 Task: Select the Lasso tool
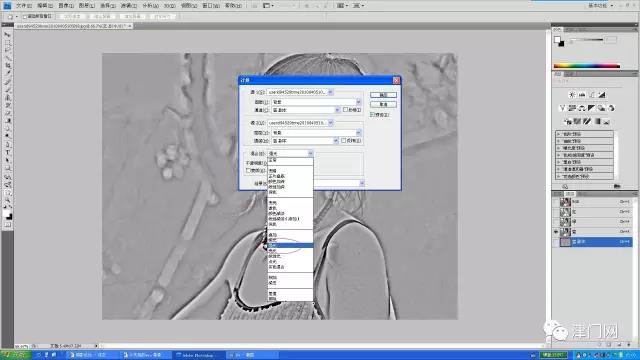[x=8, y=50]
